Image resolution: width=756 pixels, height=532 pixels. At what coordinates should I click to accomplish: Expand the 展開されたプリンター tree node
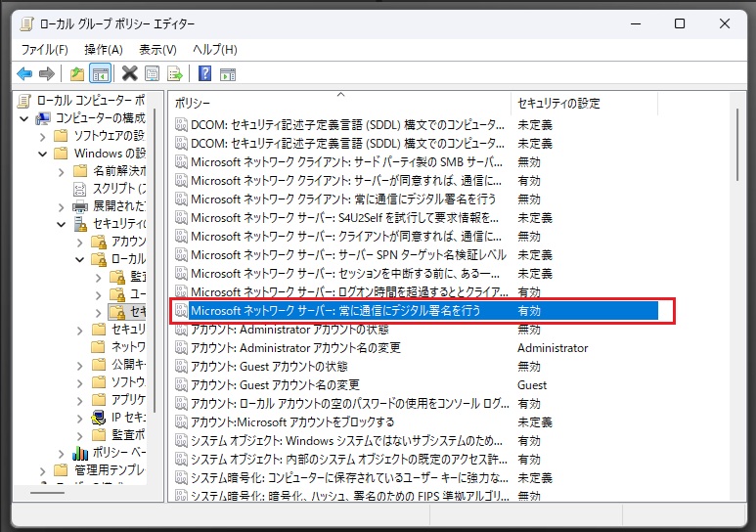61,206
